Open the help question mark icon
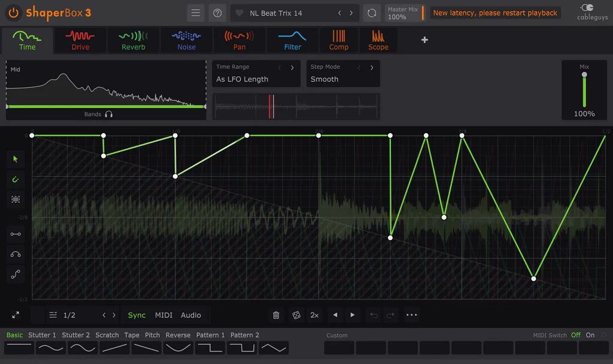Screen dimensions: 613x364 pos(217,13)
